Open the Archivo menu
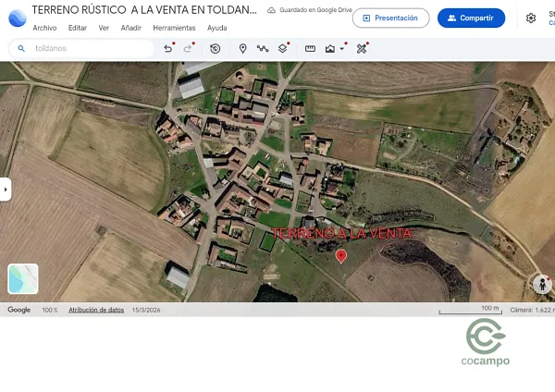 tap(44, 28)
